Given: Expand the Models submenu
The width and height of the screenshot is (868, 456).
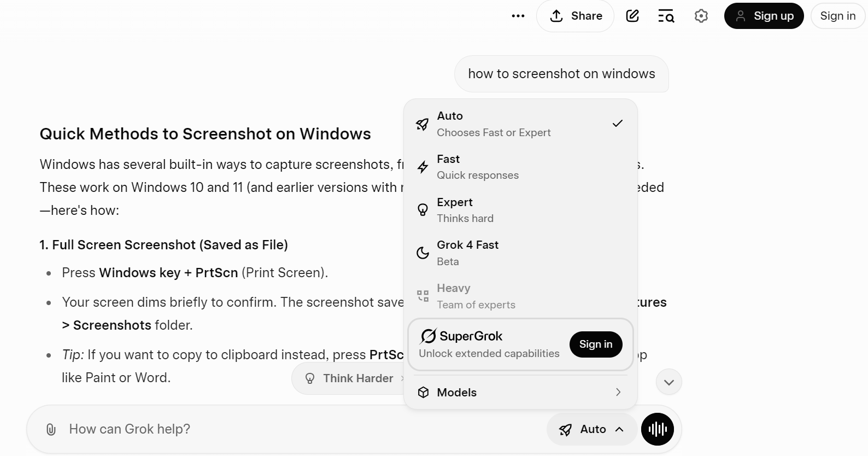Looking at the screenshot, I should tap(520, 393).
